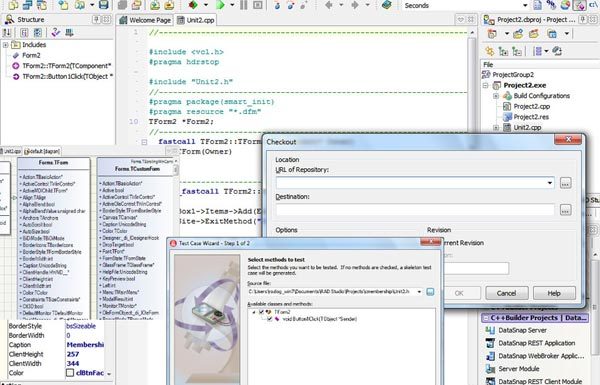Screen dimensions: 600x385
Task: Click the Pause toolbar icon
Action: point(244,5)
